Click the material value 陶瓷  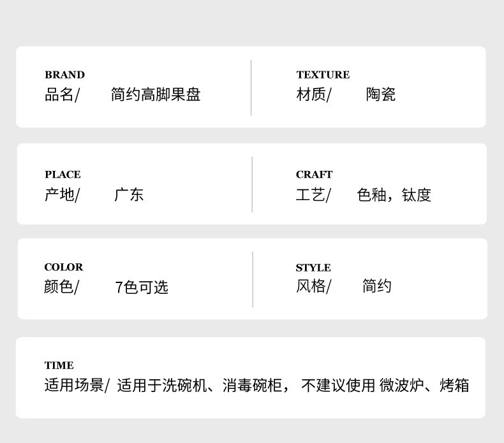381,95
